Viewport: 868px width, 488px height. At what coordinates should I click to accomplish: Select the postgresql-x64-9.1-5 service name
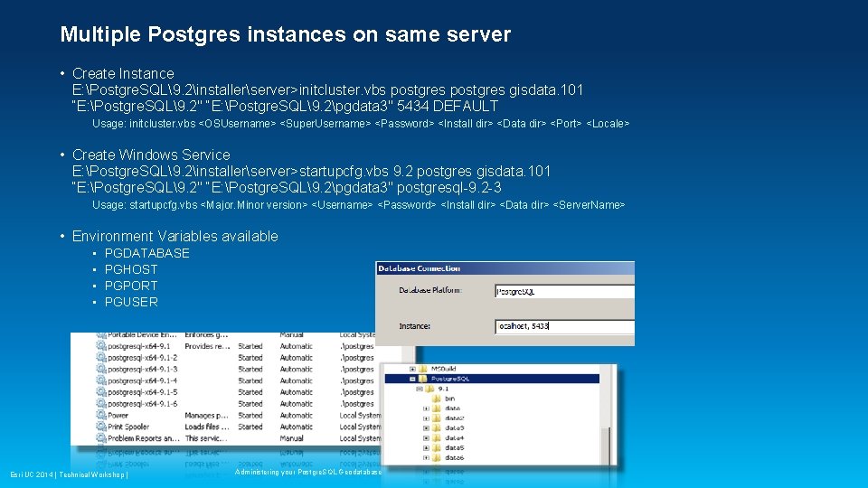(x=142, y=392)
